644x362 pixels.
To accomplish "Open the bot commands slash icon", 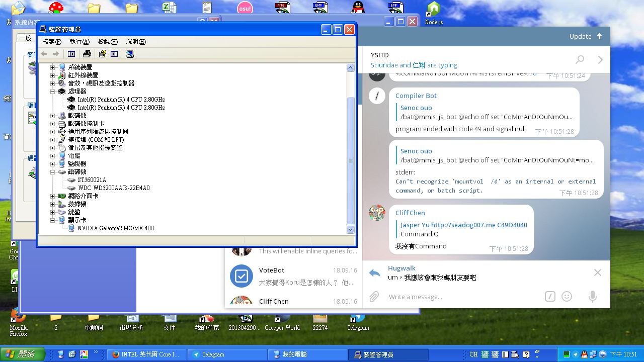I will (x=550, y=297).
